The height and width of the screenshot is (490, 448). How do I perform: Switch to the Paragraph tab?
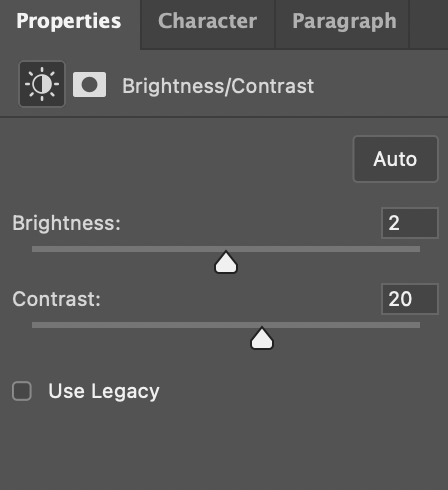[344, 21]
